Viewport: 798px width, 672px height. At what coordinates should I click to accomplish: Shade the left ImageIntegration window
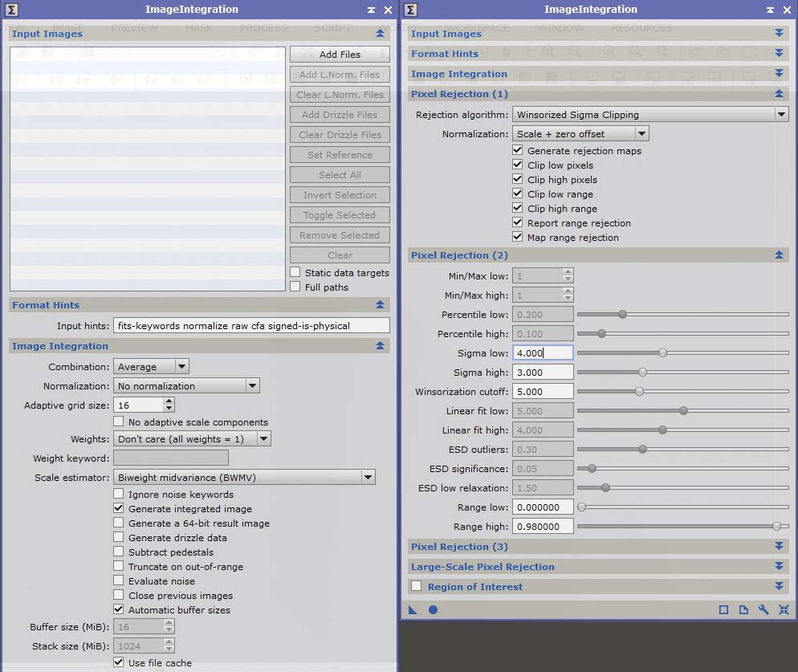(x=371, y=10)
